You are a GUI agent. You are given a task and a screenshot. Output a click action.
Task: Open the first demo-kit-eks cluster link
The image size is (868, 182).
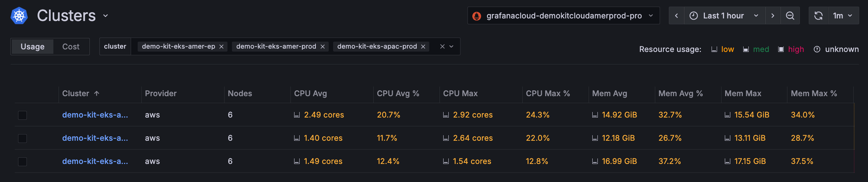pos(95,115)
